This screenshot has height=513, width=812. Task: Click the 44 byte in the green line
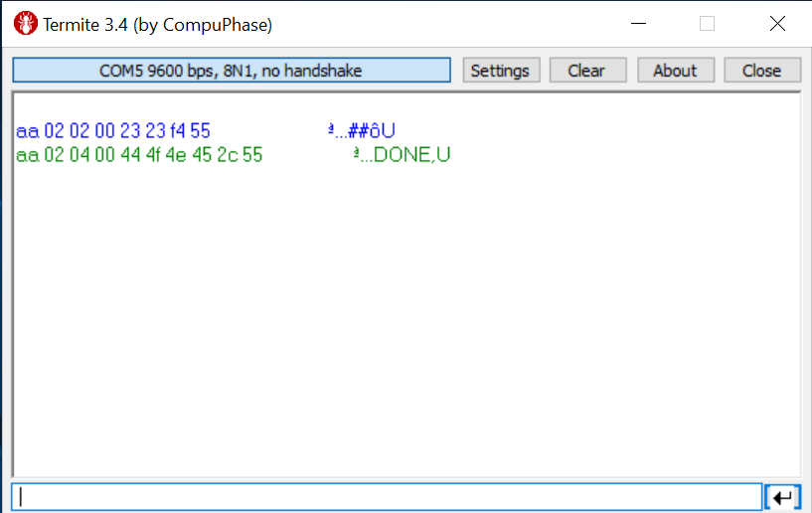131,155
